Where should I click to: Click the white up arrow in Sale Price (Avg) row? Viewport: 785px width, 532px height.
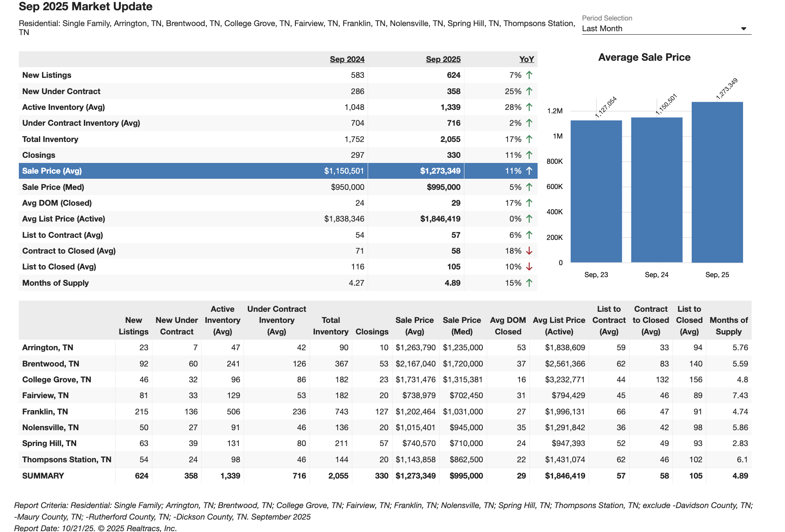tap(529, 171)
